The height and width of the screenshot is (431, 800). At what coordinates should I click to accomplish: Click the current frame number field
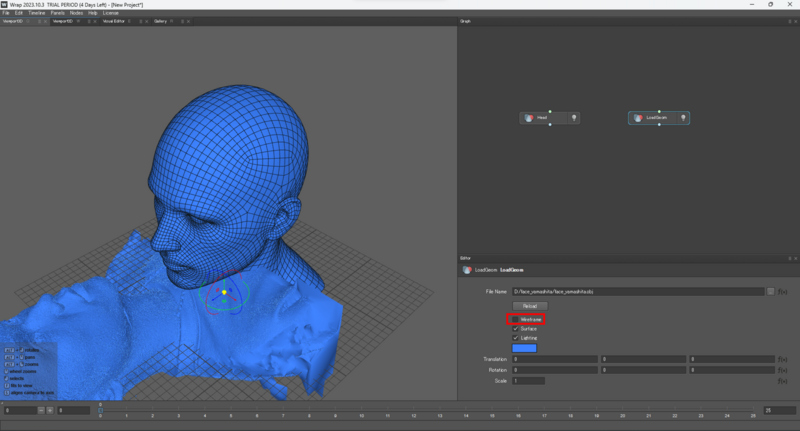pos(73,411)
